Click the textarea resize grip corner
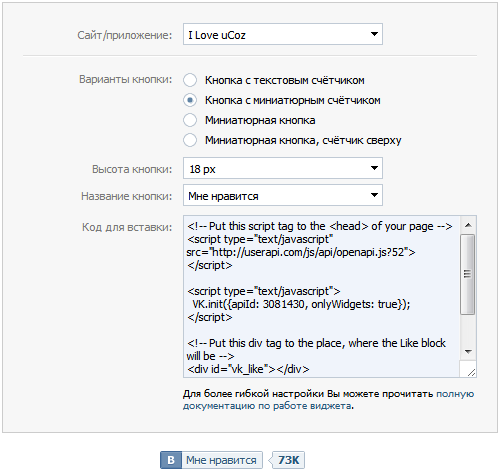The width and height of the screenshot is (501, 473). [471, 373]
